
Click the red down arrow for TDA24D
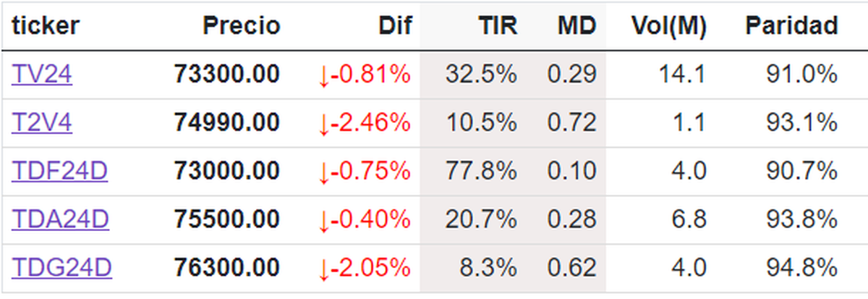pos(324,219)
